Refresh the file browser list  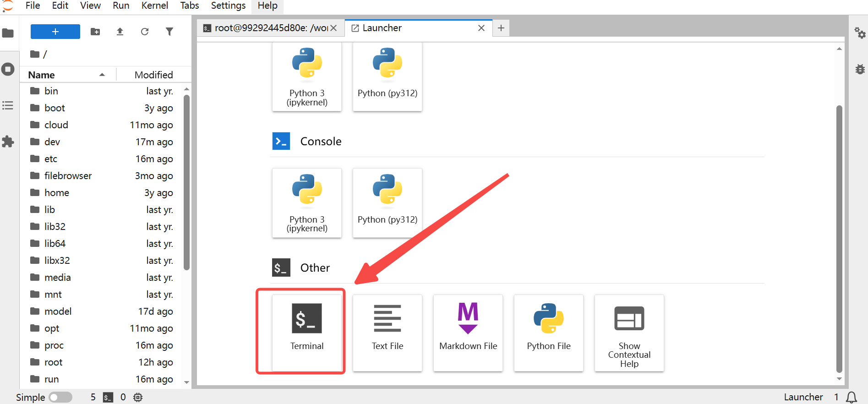point(145,32)
